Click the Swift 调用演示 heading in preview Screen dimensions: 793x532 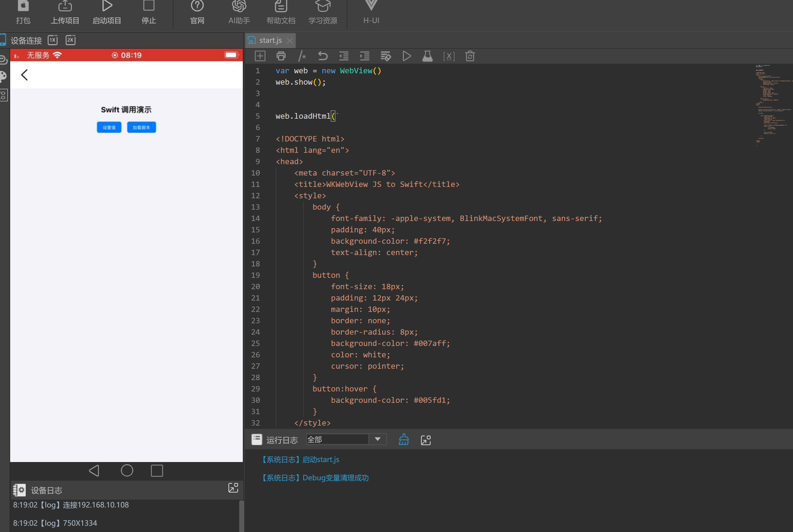pos(126,109)
